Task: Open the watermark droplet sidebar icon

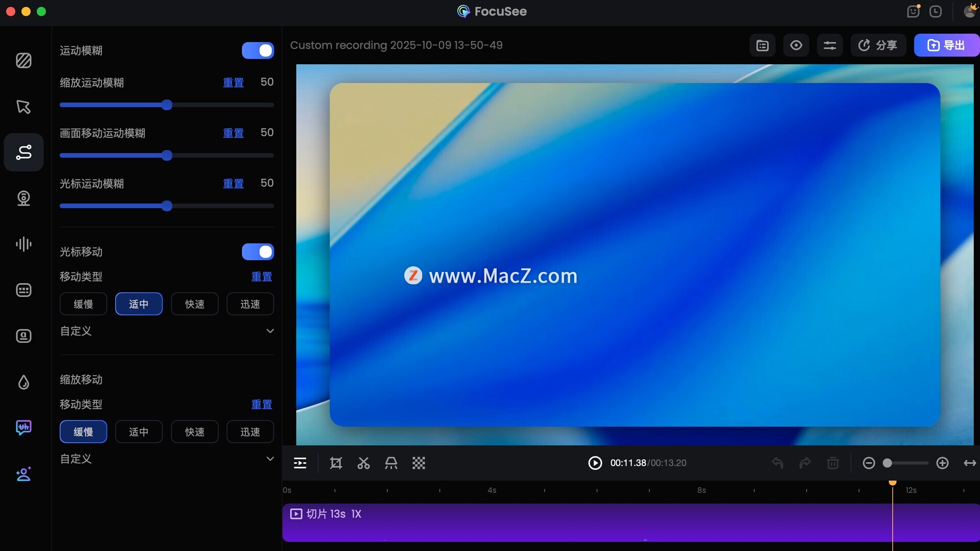Action: coord(23,382)
